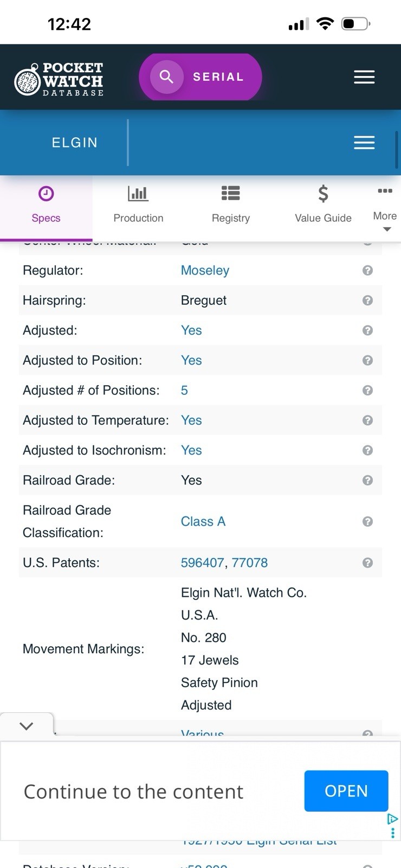This screenshot has height=868, width=401.
Task: Tap the AdChoices icon on the ad banner
Action: click(393, 819)
